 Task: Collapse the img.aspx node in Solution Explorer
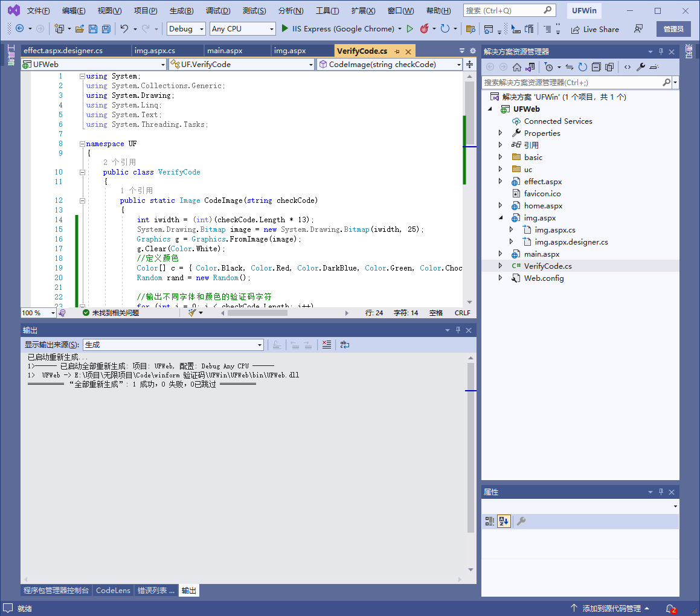click(501, 218)
